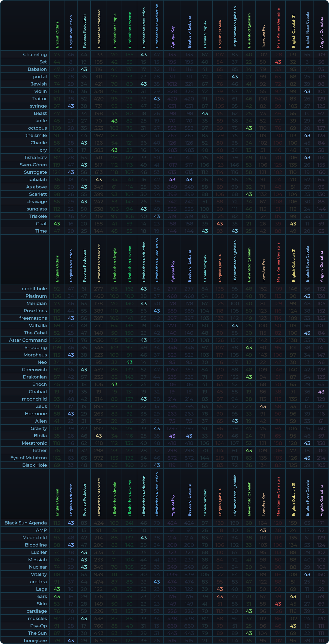This screenshot has height=644, width=329.
Task: Select the 'Babalon' row label
Action: click(37, 69)
